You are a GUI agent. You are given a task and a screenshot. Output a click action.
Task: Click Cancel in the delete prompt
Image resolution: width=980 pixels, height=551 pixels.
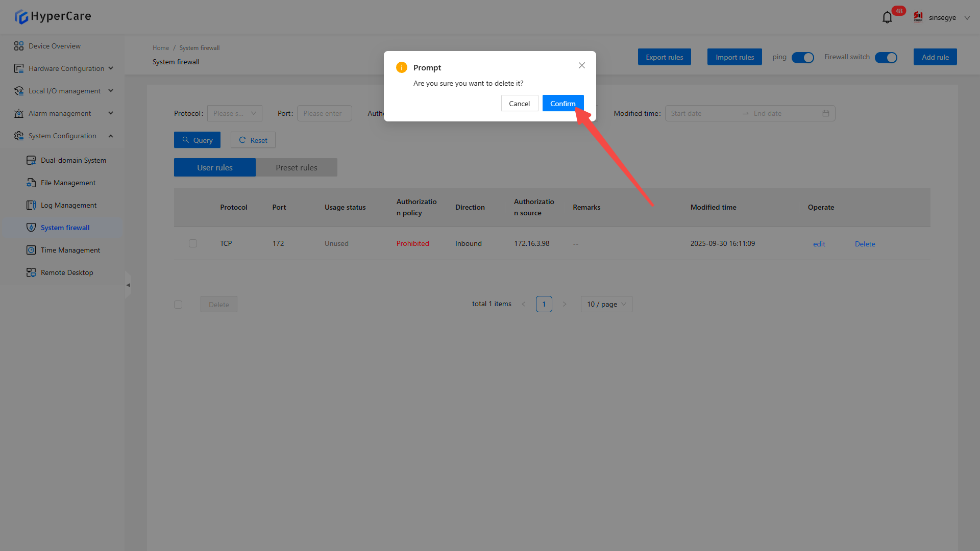pos(519,104)
